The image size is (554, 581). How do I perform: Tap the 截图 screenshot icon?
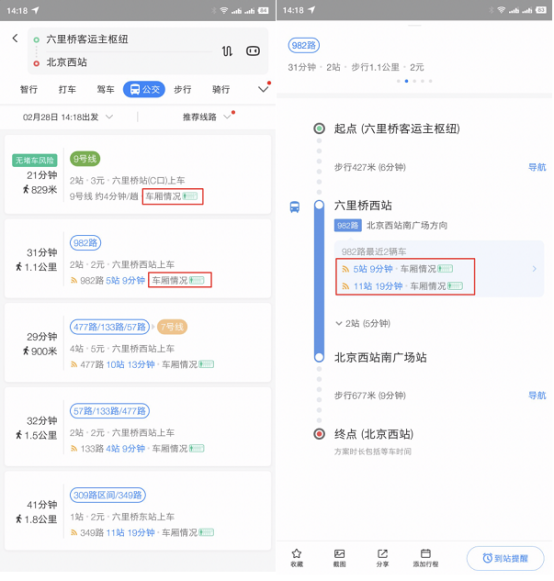pyautogui.click(x=339, y=558)
